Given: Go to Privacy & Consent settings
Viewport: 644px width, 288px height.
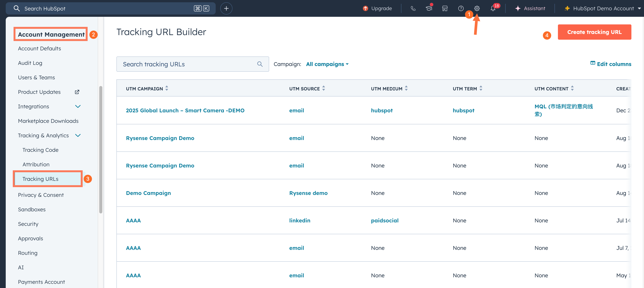Looking at the screenshot, I should click(41, 195).
